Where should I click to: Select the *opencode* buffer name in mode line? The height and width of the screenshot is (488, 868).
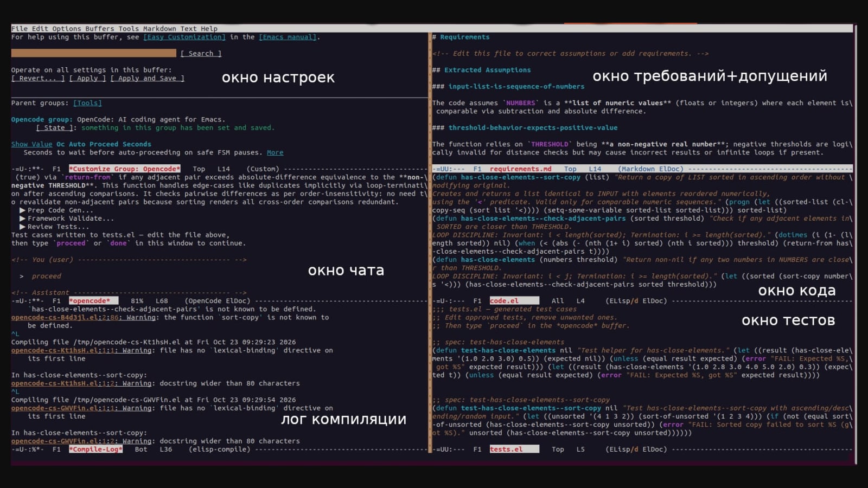click(x=90, y=301)
